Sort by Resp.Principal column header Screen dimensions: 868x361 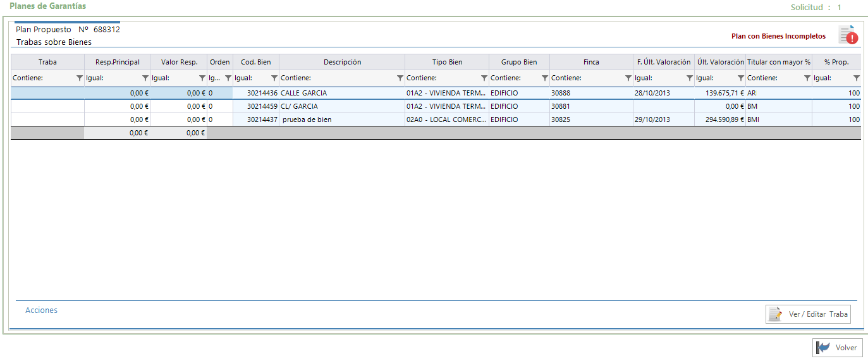click(118, 62)
